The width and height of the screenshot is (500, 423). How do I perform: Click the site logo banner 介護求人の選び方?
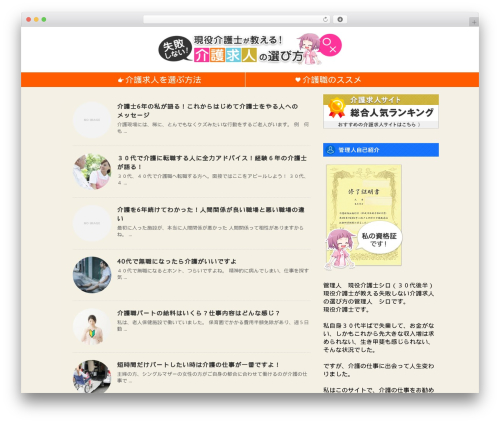250,49
